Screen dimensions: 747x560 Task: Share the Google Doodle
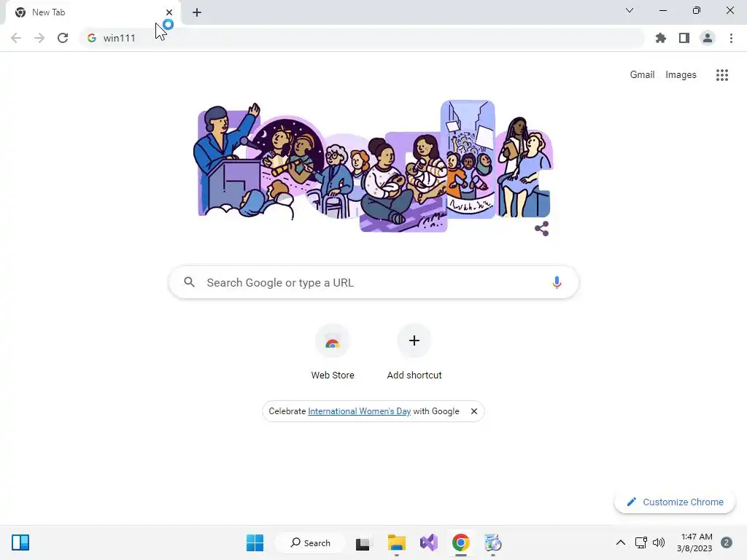coord(542,228)
